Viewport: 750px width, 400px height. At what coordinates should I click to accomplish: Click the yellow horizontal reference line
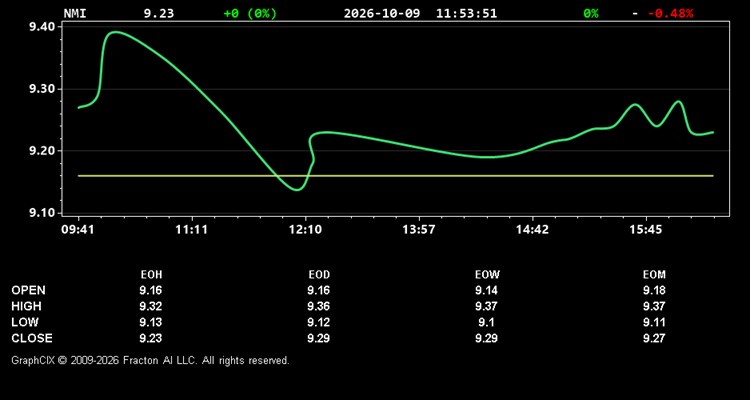396,176
